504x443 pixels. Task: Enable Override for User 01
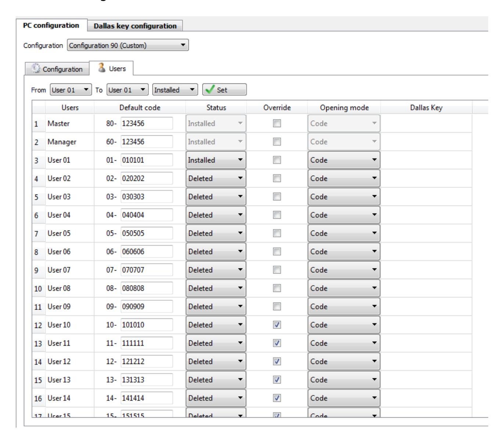click(277, 160)
